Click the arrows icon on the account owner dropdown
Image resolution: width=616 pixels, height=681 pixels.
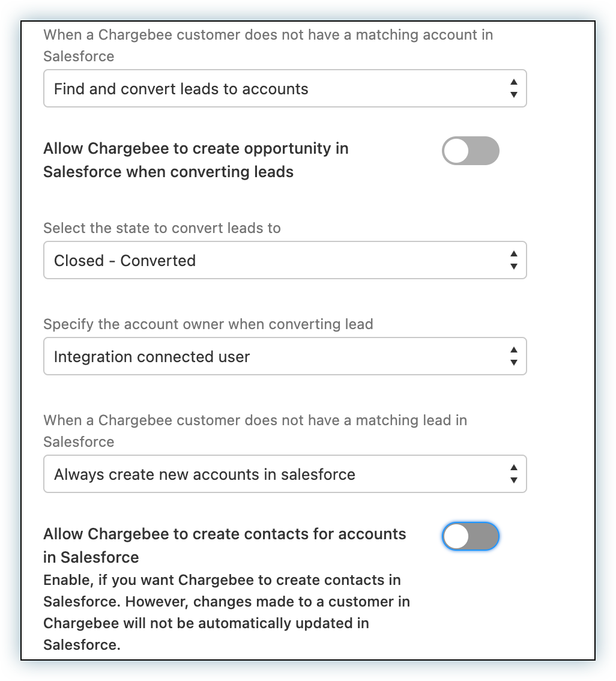[x=513, y=357]
